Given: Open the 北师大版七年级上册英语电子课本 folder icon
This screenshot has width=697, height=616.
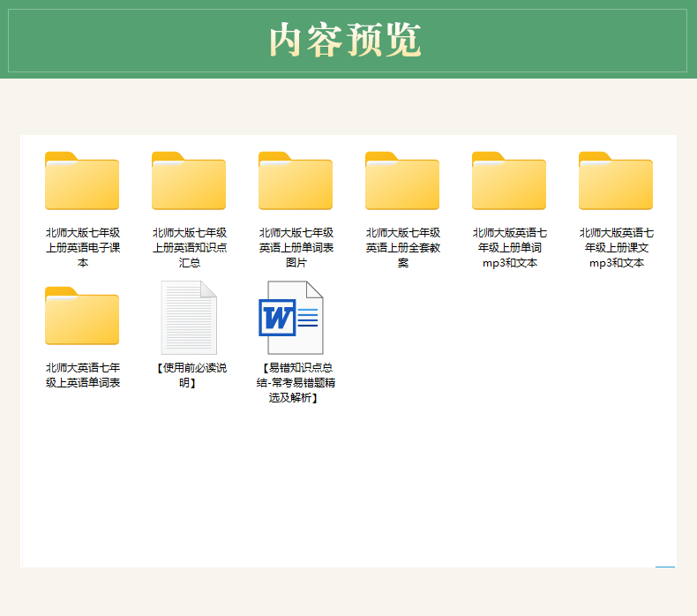Looking at the screenshot, I should (82, 181).
